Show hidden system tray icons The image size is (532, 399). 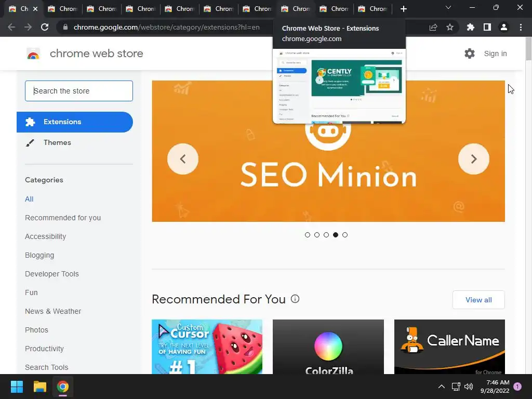441,387
